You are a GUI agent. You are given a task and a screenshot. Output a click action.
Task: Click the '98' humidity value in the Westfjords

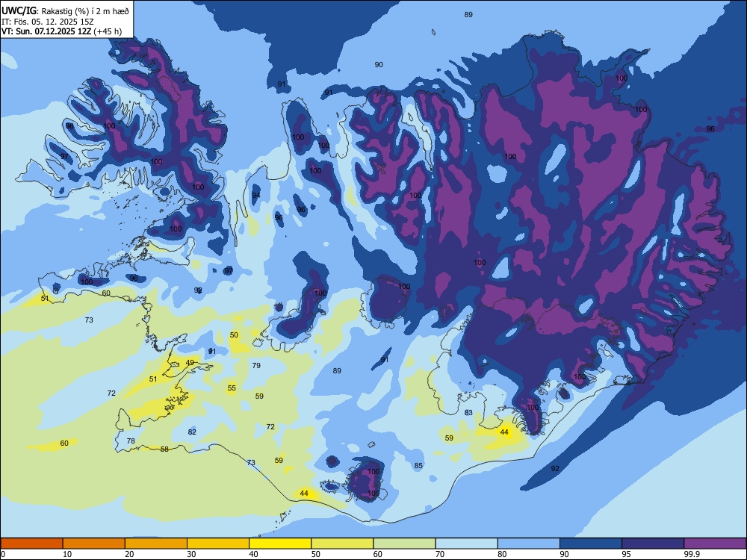coord(70,126)
